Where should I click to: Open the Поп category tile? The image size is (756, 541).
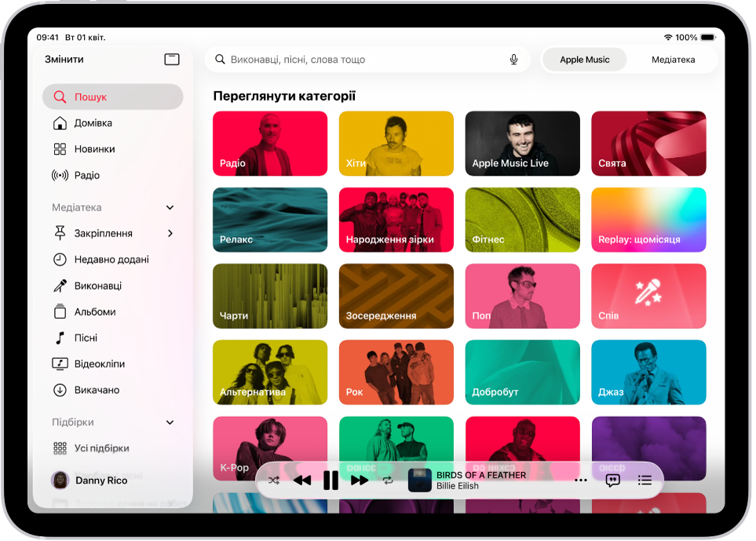point(523,296)
